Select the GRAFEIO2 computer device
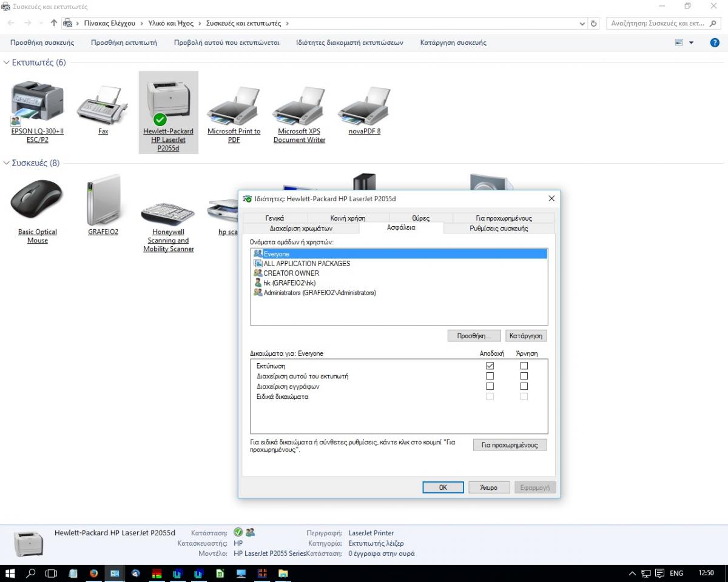The height and width of the screenshot is (582, 728). coord(103,206)
